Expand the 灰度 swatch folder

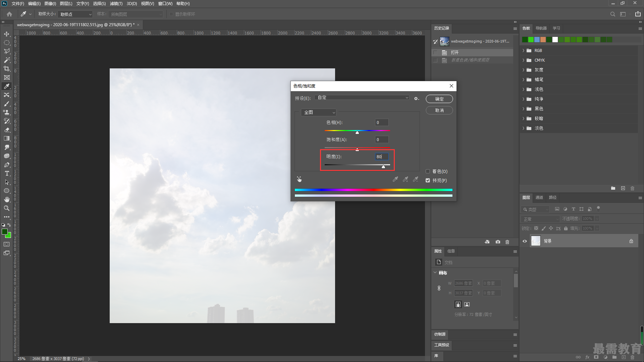523,70
